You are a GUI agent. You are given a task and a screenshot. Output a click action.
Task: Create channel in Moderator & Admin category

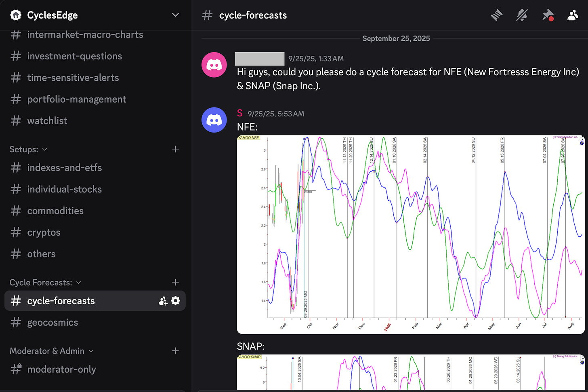(x=175, y=351)
